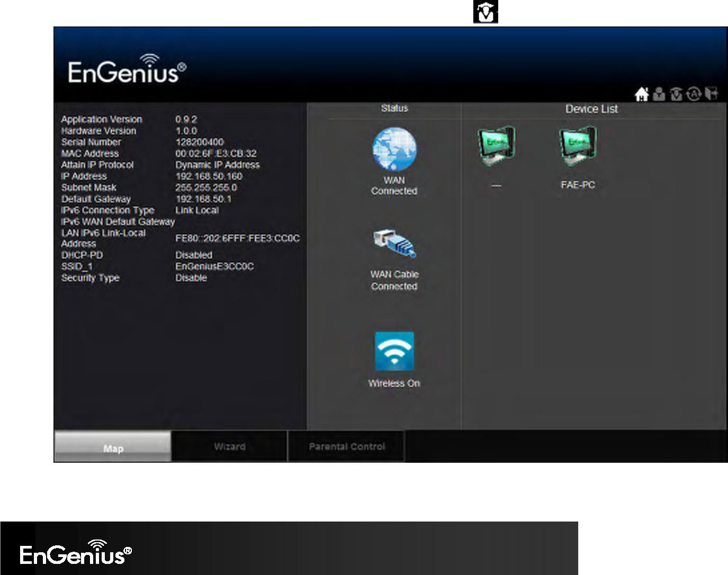Click the IPv6 address FE80::202:6FFF:FEE3:CC0C
The width and height of the screenshot is (728, 575).
click(x=237, y=238)
